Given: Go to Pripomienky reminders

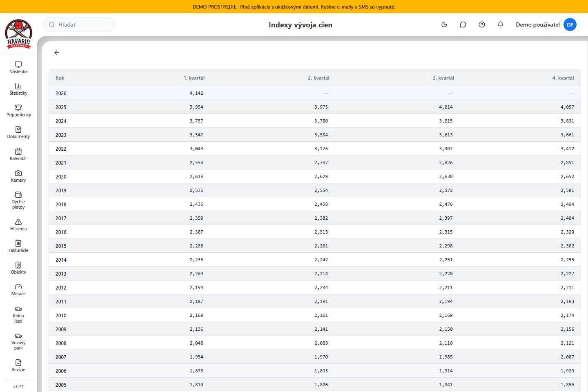Looking at the screenshot, I should point(18,111).
